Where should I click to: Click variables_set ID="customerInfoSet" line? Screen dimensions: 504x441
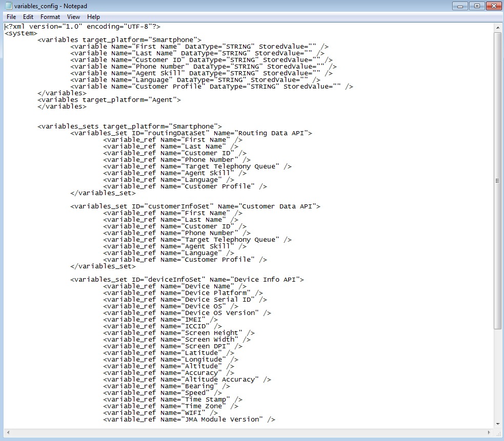pyautogui.click(x=195, y=206)
